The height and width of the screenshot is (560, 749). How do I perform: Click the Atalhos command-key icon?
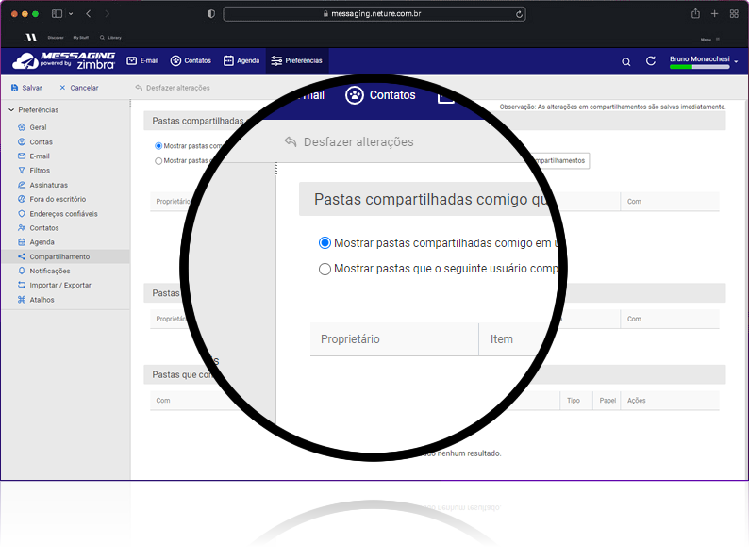coord(22,300)
